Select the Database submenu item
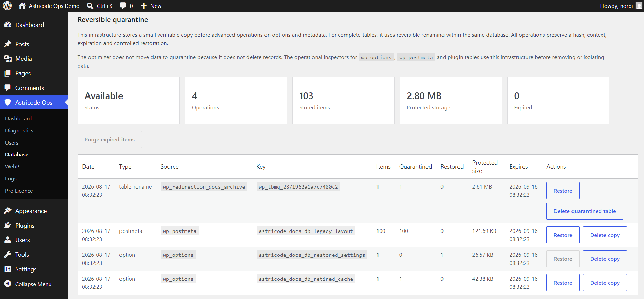Image resolution: width=644 pixels, height=299 pixels. click(17, 154)
